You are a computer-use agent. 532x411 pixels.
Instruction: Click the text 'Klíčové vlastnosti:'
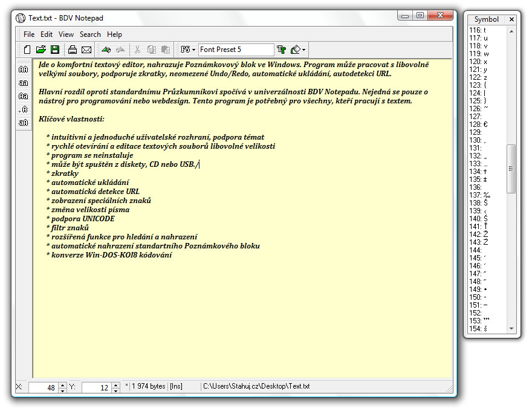71,119
